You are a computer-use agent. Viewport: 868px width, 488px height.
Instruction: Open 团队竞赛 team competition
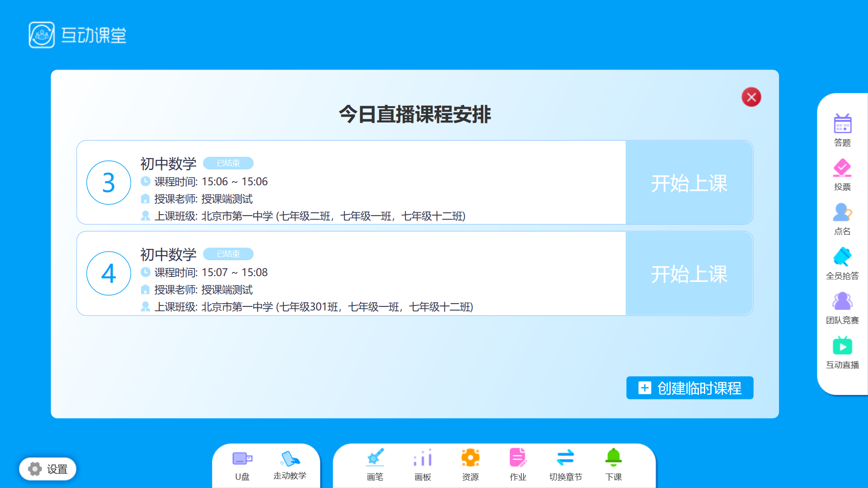(x=842, y=308)
